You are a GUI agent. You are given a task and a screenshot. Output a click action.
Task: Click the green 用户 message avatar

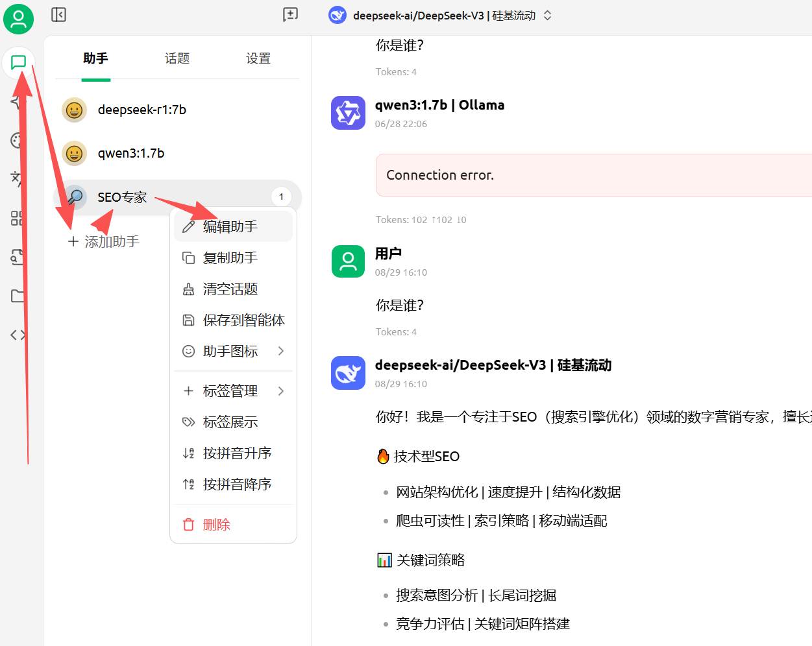pyautogui.click(x=348, y=261)
